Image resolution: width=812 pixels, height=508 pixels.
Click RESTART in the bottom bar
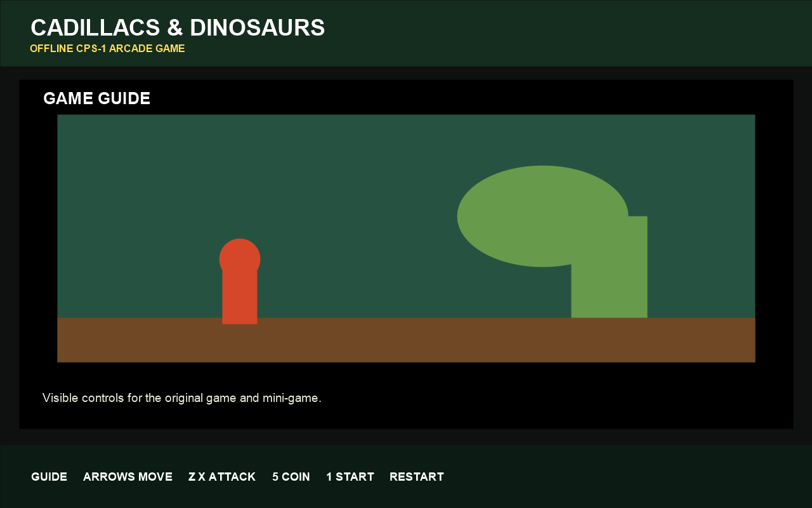coord(417,477)
